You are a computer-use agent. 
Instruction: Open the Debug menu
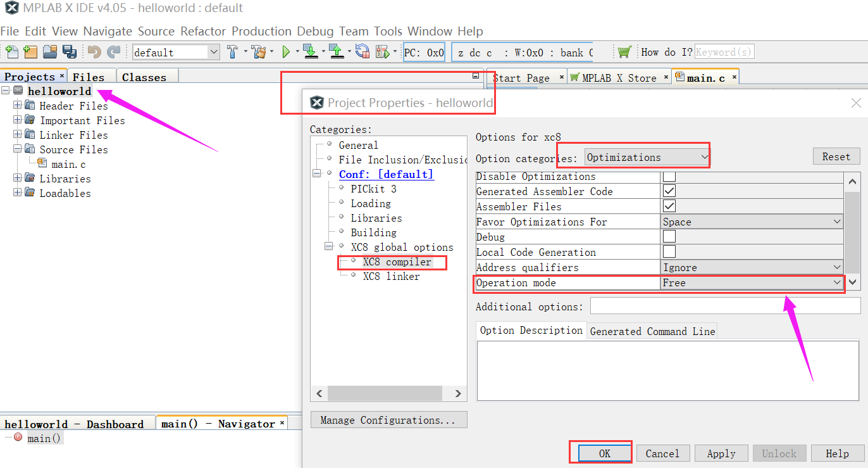point(315,31)
